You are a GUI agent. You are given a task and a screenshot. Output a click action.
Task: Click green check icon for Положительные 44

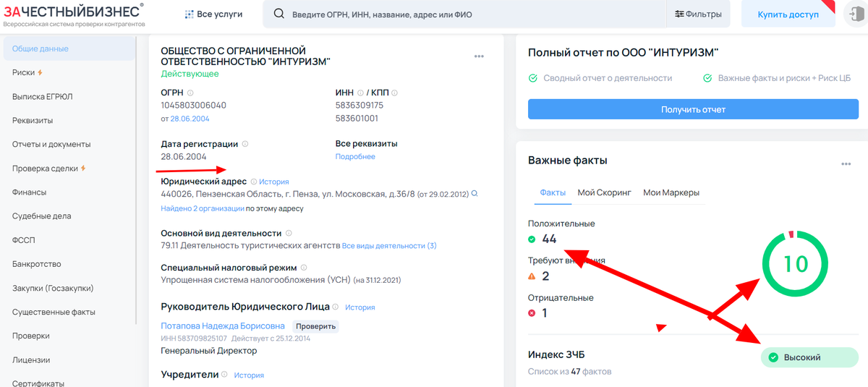point(532,239)
